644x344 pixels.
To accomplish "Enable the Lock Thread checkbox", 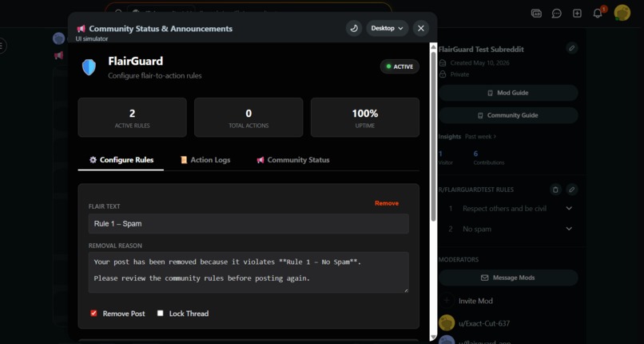I will tap(160, 313).
